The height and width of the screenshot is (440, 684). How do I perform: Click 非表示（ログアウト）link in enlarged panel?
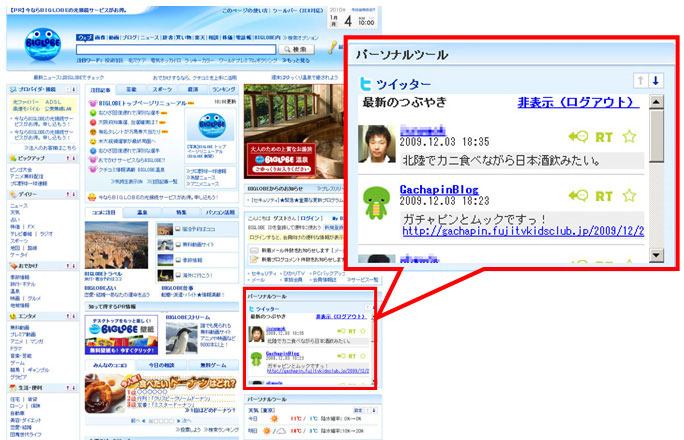(578, 102)
